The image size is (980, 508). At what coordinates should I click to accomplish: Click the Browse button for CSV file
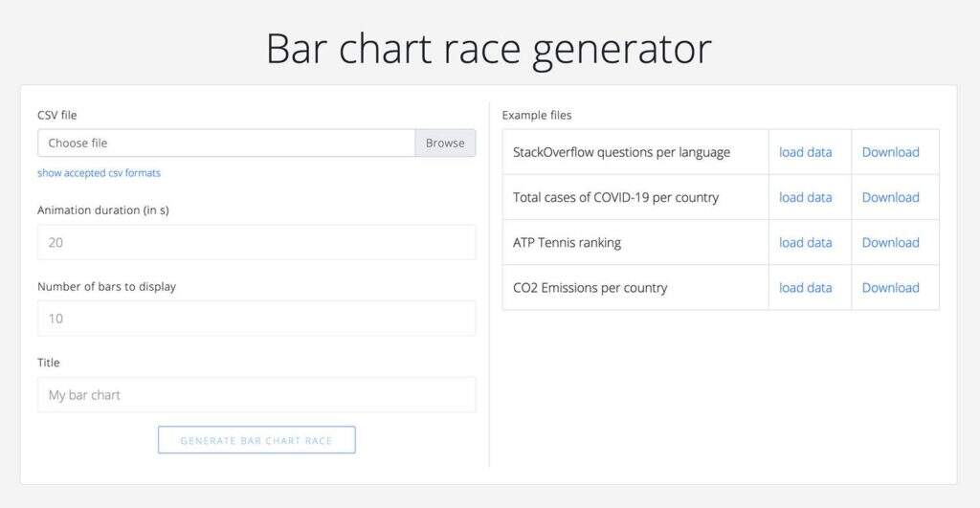445,144
